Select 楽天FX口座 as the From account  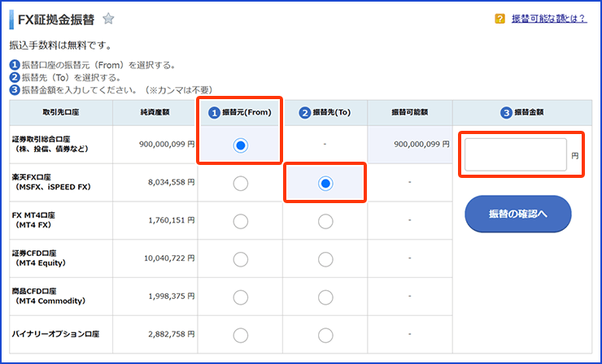point(240,184)
